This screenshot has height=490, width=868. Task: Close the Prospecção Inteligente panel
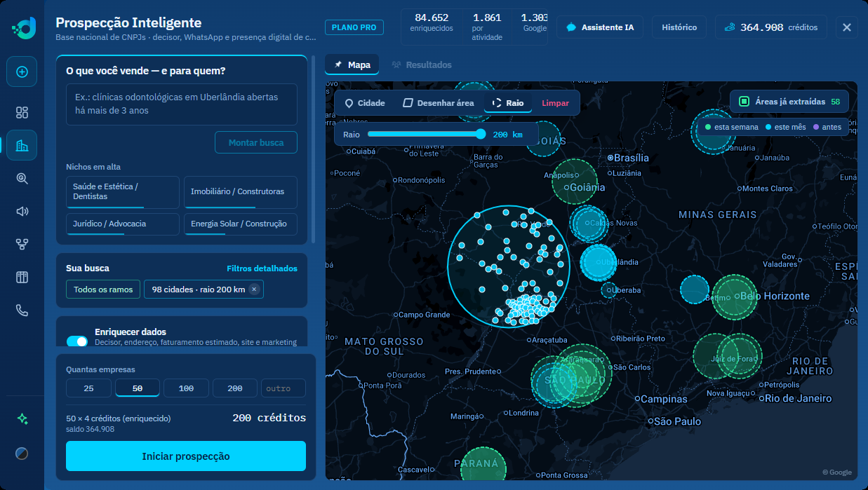[x=846, y=27]
